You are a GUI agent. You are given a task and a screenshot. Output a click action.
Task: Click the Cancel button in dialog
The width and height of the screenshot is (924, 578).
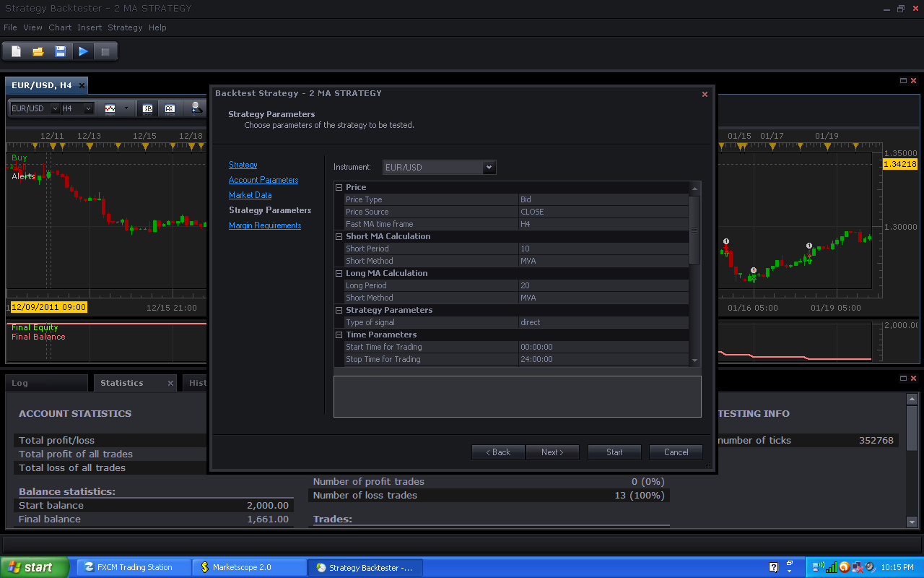point(676,452)
